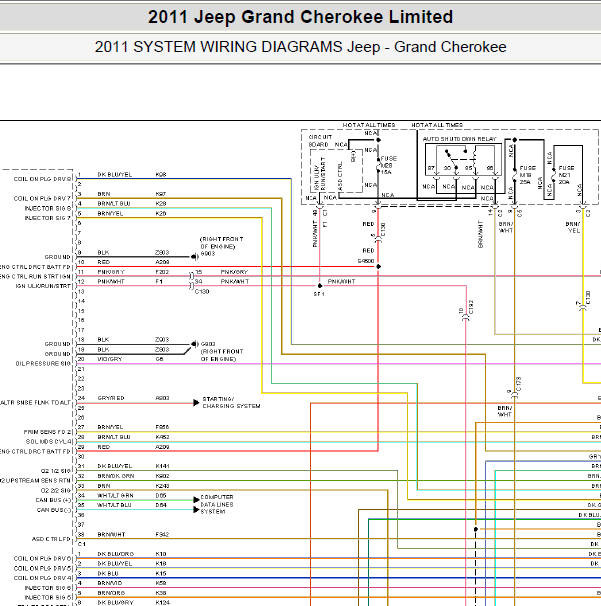Click the "SOL MDS CYL 4" label
The width and height of the screenshot is (601, 606).
[x=49, y=442]
